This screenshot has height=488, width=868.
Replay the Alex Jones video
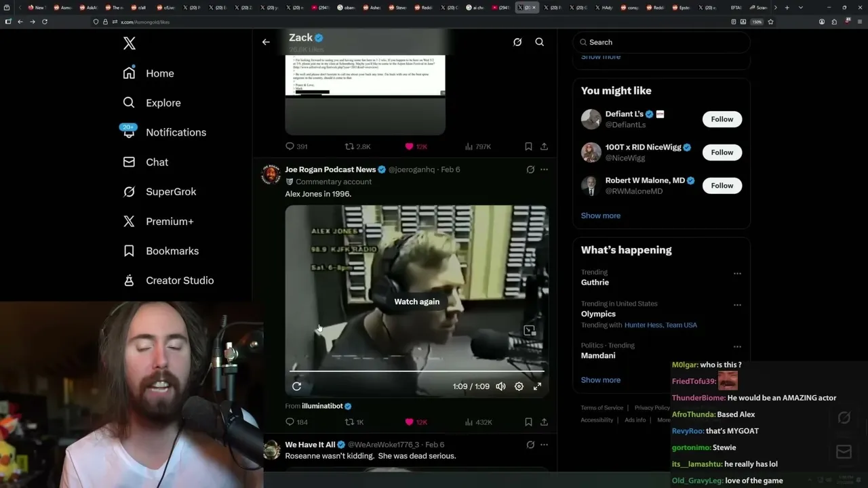point(296,386)
